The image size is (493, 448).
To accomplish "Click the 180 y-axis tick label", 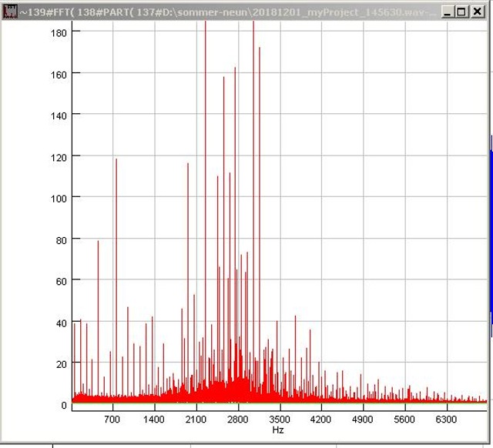I will (58, 32).
